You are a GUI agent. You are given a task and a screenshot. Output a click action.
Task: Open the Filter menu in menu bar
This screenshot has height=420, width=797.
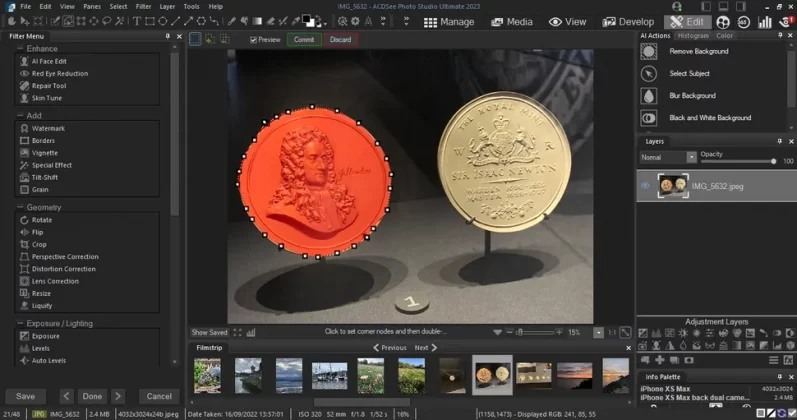(x=141, y=6)
